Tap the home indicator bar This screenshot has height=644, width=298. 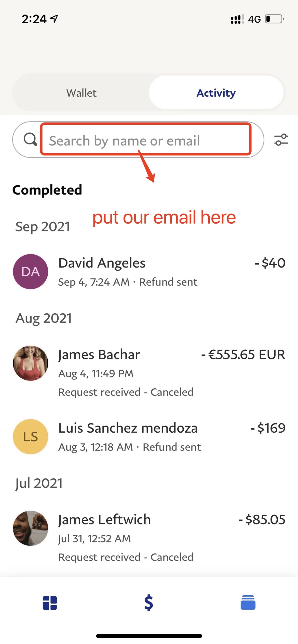point(149,636)
